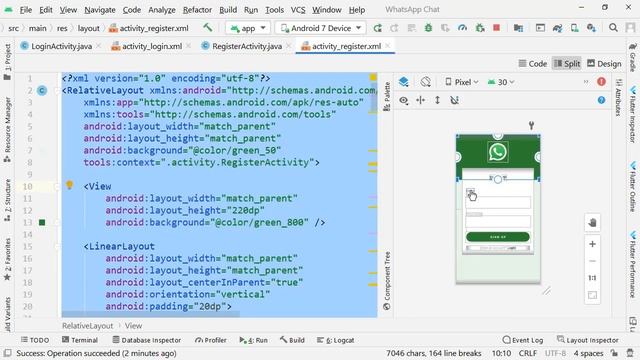The image size is (640, 360).
Task: Open the Component Tree side panel
Action: (387, 281)
